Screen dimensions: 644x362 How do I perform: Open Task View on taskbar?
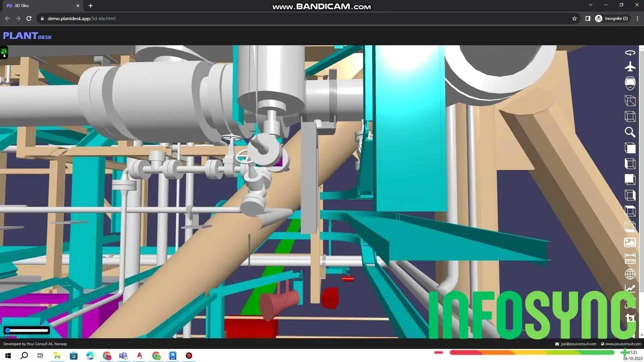point(40,356)
